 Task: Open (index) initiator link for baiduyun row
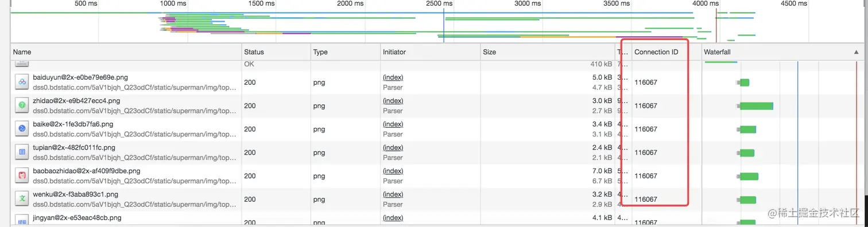[x=393, y=77]
